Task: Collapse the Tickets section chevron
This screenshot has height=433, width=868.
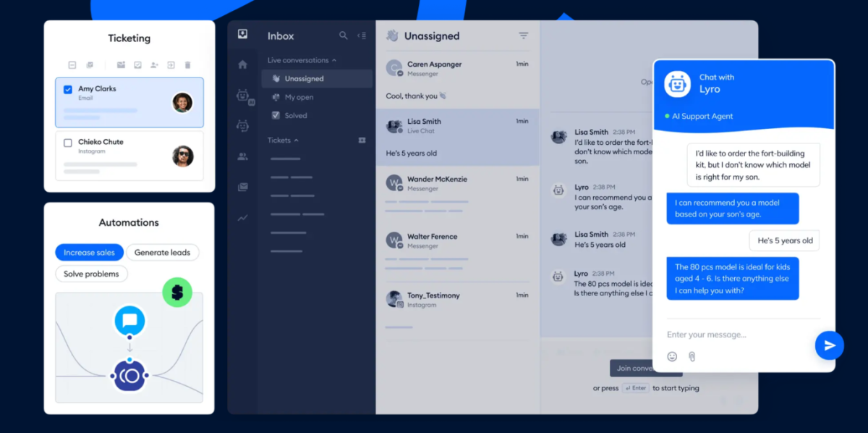Action: [296, 140]
